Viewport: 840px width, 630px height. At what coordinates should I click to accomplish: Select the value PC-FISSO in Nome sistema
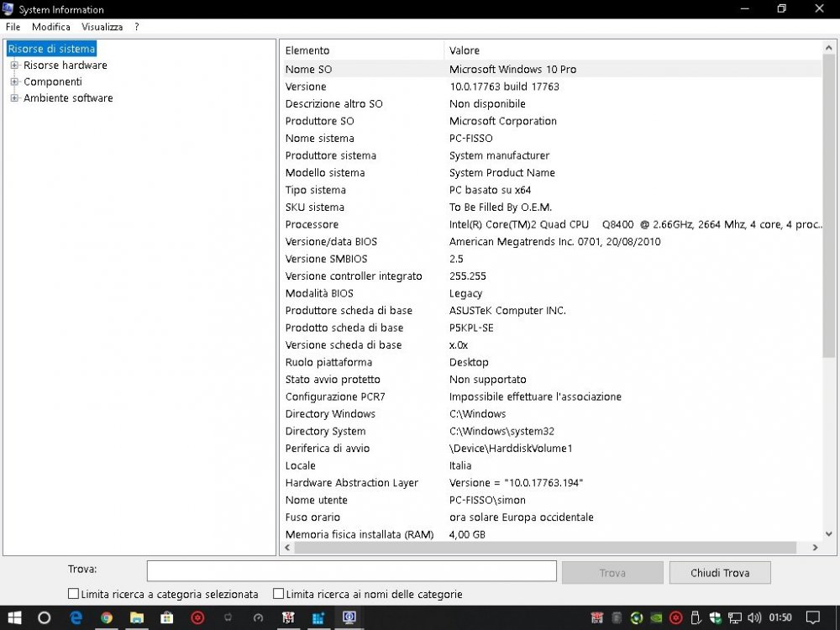point(471,139)
